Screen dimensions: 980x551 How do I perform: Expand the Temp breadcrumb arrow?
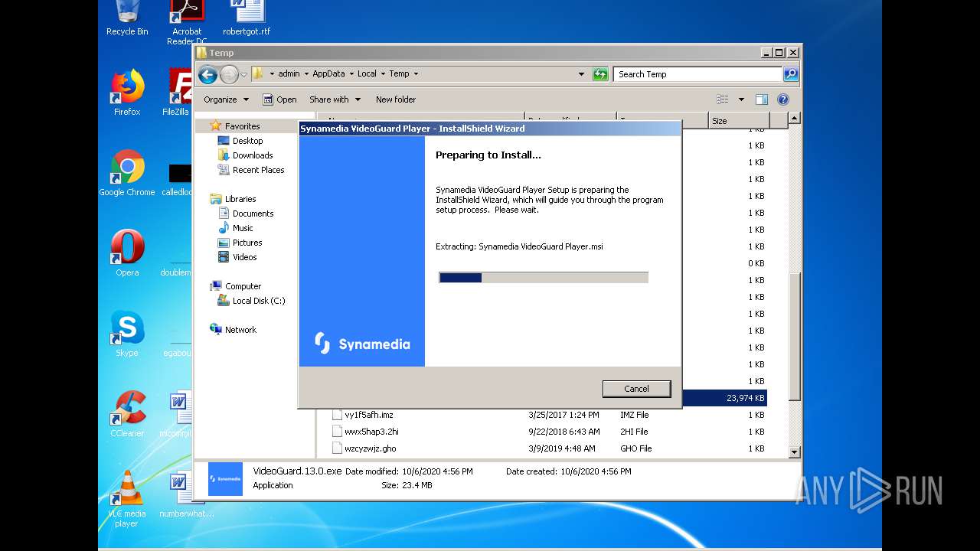pyautogui.click(x=416, y=74)
